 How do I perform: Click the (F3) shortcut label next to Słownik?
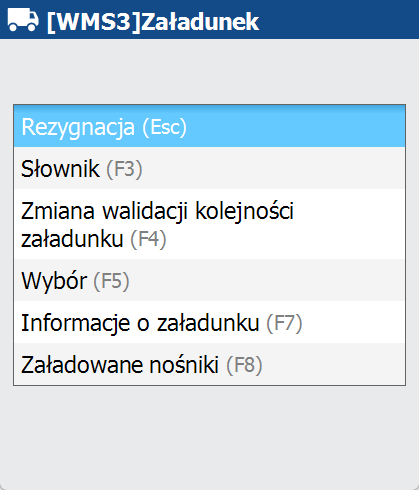[124, 169]
